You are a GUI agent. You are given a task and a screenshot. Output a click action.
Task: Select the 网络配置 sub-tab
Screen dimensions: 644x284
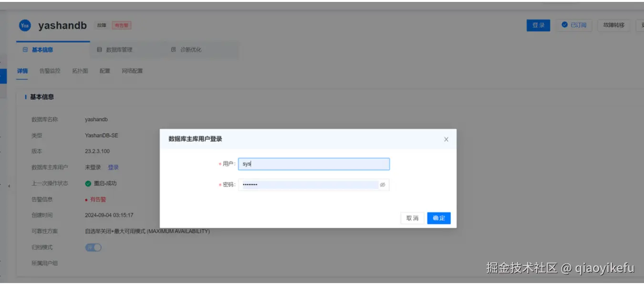tap(132, 71)
